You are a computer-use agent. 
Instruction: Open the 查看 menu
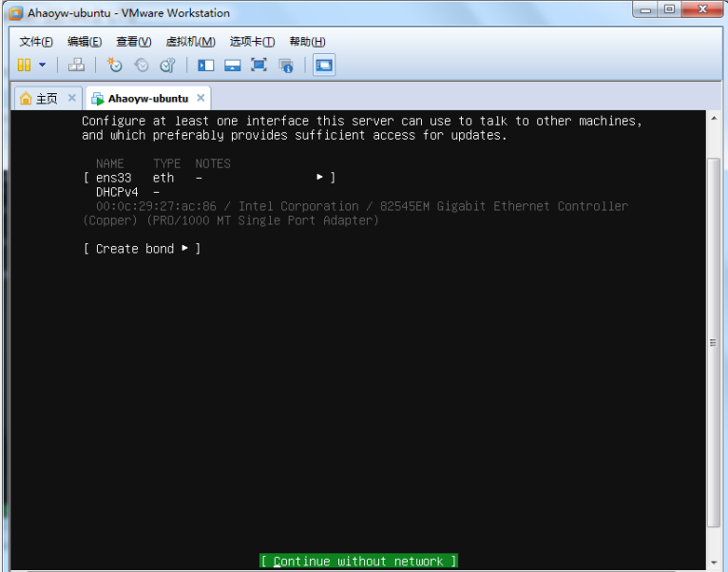point(133,42)
